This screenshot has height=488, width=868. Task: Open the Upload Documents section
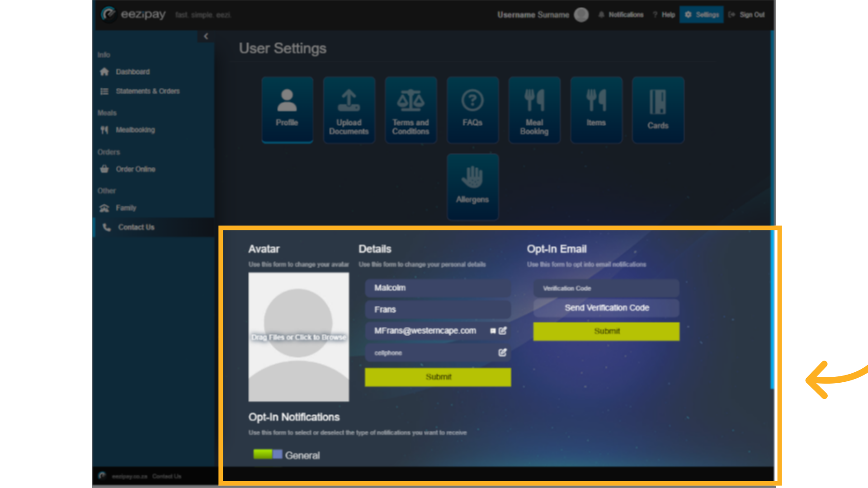(349, 109)
